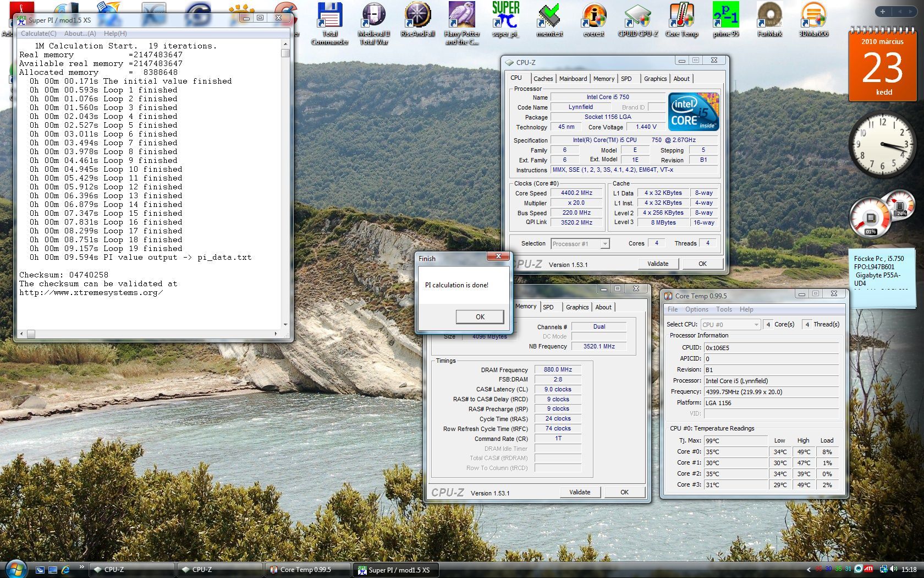
Task: Launch the RiseAndFall desktop shortcut
Action: point(418,20)
